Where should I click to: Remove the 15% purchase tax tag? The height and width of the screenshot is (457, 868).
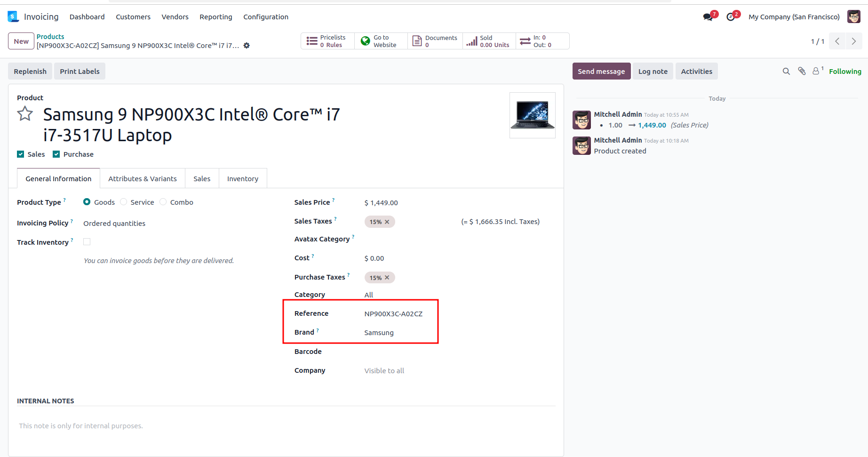pos(387,278)
